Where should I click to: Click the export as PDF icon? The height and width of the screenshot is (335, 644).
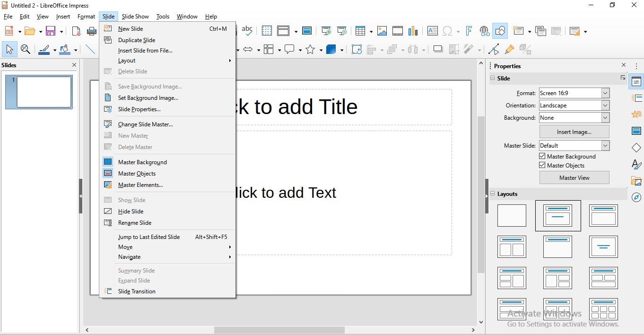point(76,31)
